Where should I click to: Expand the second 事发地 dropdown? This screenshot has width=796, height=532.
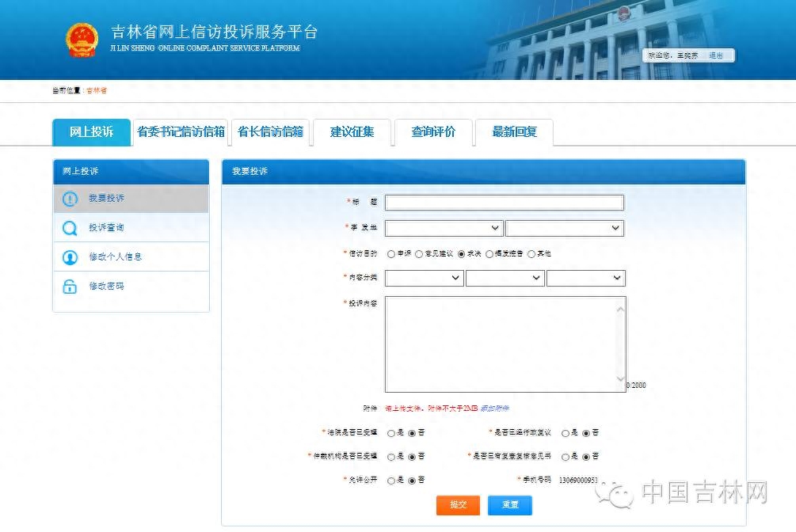[564, 228]
